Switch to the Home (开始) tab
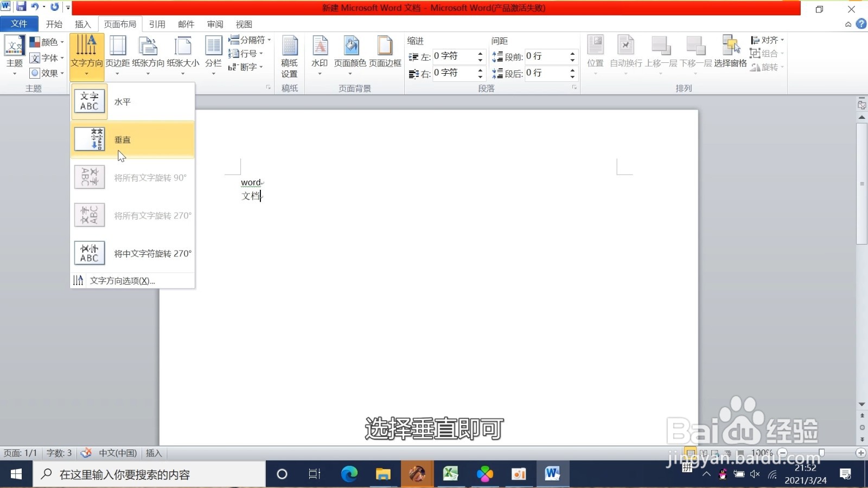Screen dimensions: 868x488 pos(54,24)
